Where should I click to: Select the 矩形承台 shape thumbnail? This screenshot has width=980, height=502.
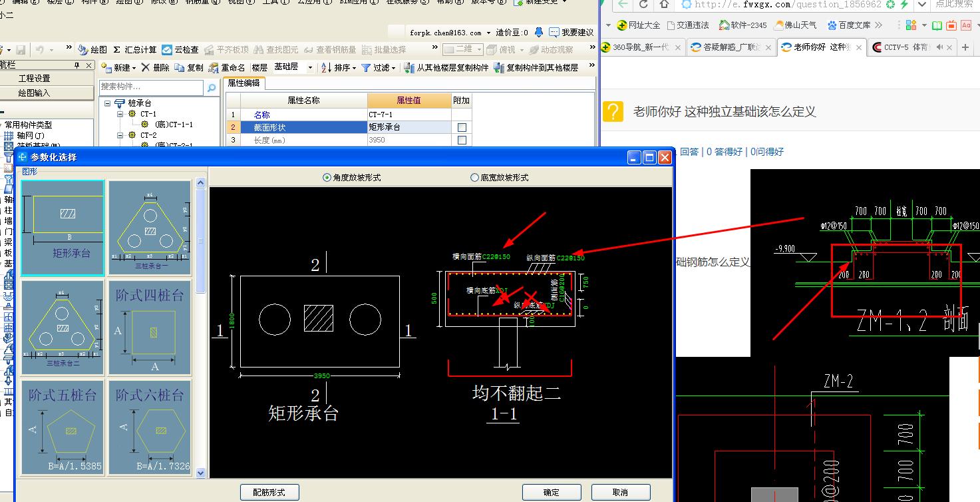click(63, 228)
